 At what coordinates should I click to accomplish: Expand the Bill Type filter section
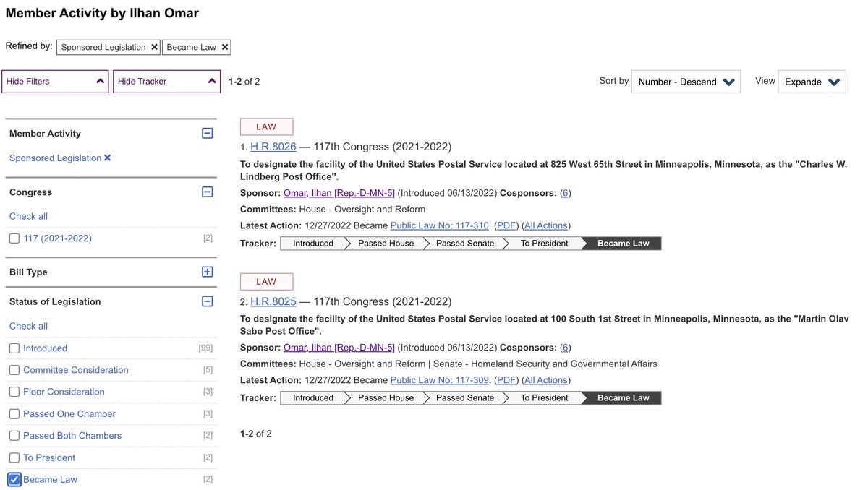pyautogui.click(x=208, y=271)
